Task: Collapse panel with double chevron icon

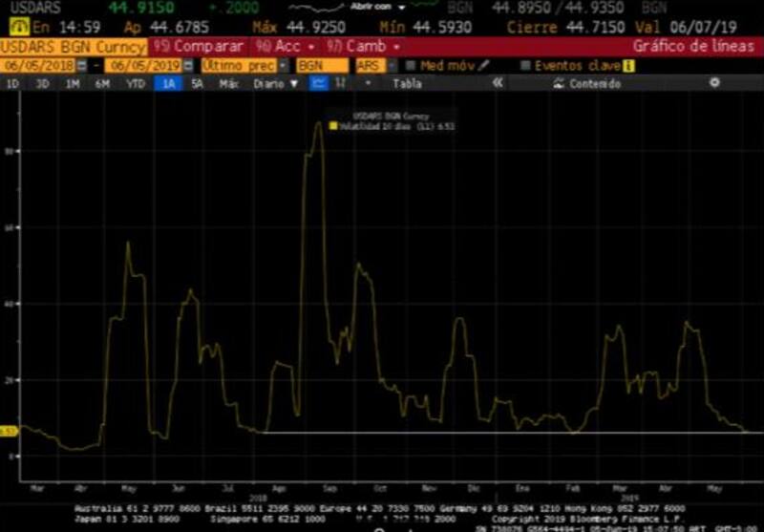Action: click(498, 84)
